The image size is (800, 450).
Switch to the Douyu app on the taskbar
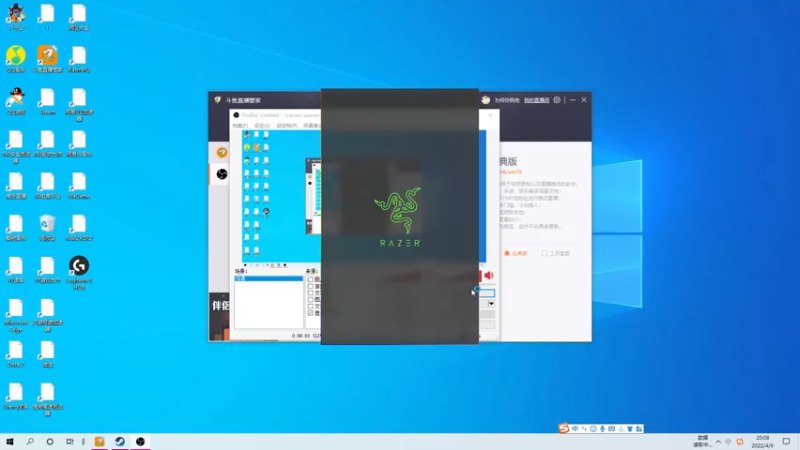coord(99,441)
